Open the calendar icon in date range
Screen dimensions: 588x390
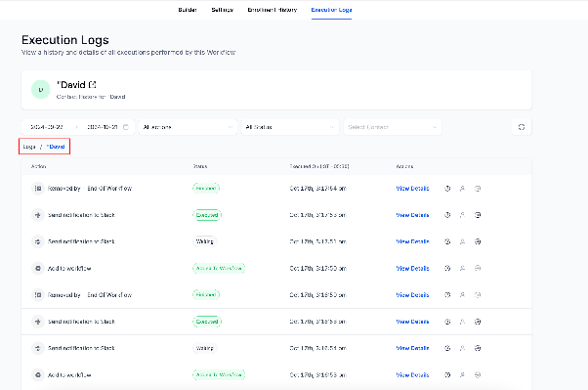click(126, 127)
